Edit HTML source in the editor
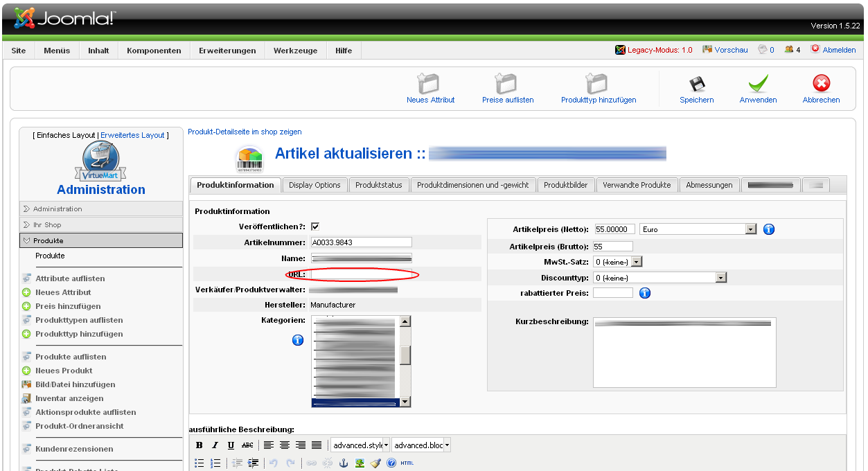Viewport: 868px width, 471px height. 407,463
